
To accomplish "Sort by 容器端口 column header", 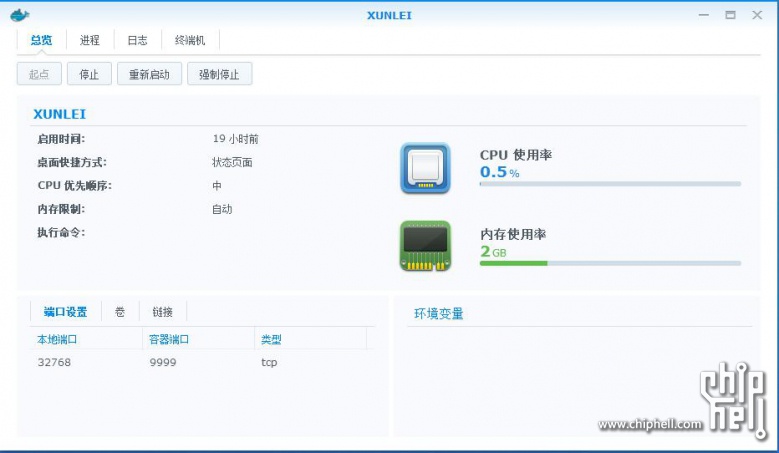I will pyautogui.click(x=198, y=339).
